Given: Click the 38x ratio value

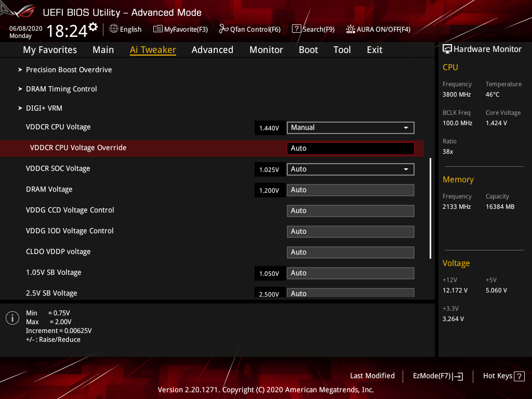Looking at the screenshot, I should pyautogui.click(x=448, y=152).
